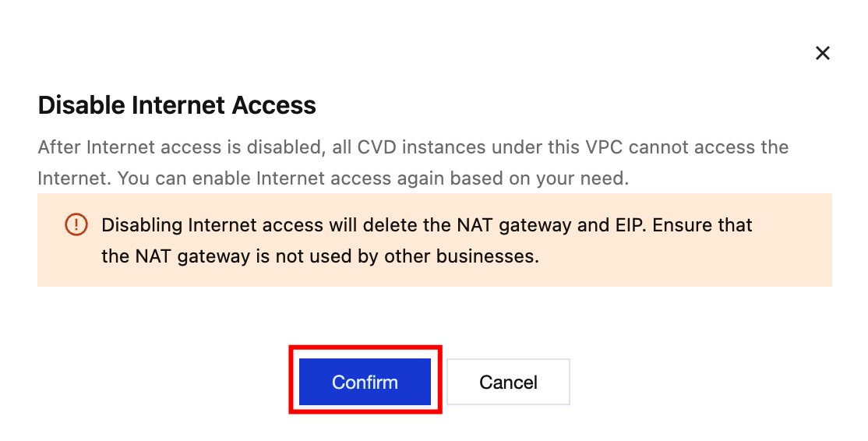Click the orange exclamation warning icon
Image resolution: width=868 pixels, height=441 pixels.
coord(76,225)
